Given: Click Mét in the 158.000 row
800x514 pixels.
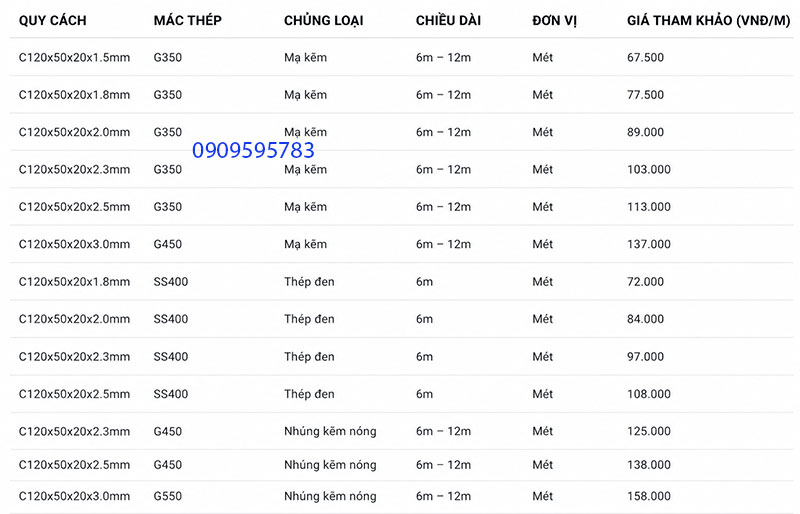Looking at the screenshot, I should coord(542,496).
